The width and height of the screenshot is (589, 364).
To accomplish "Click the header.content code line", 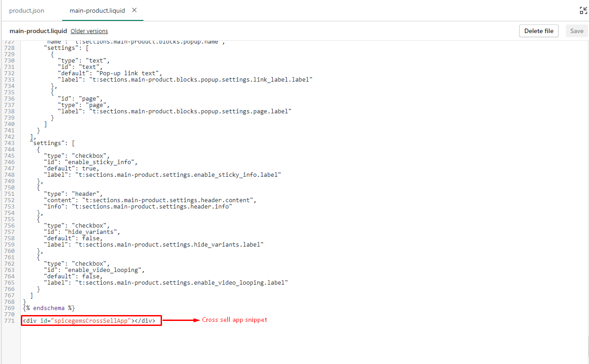I will (x=150, y=200).
